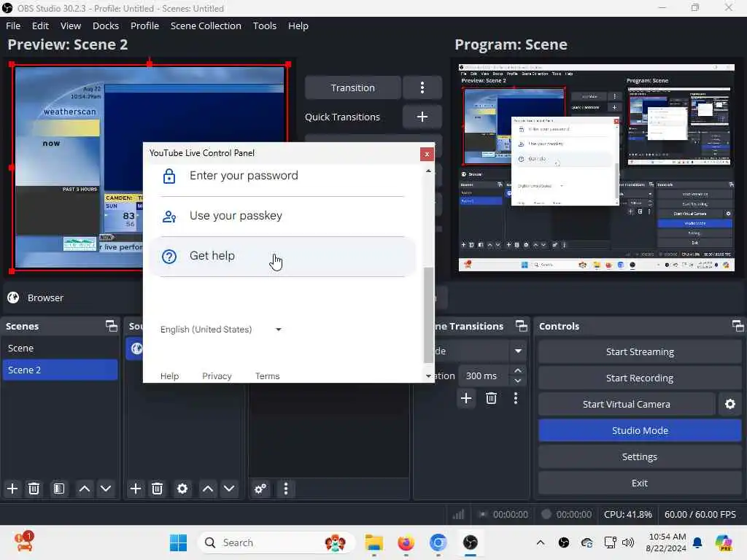Select Scene 2 in the Scenes list
Viewport: 747px width, 560px height.
[60, 370]
